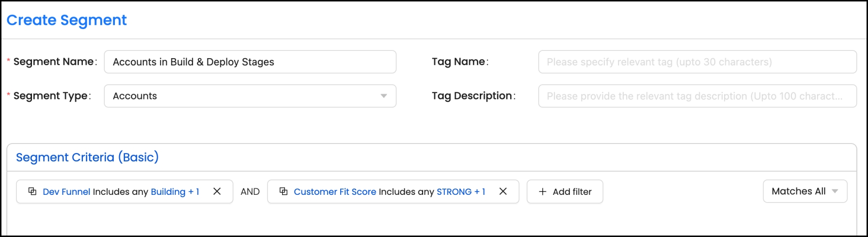Click the AND operator between filters
Image resolution: width=868 pixels, height=237 pixels.
(250, 192)
